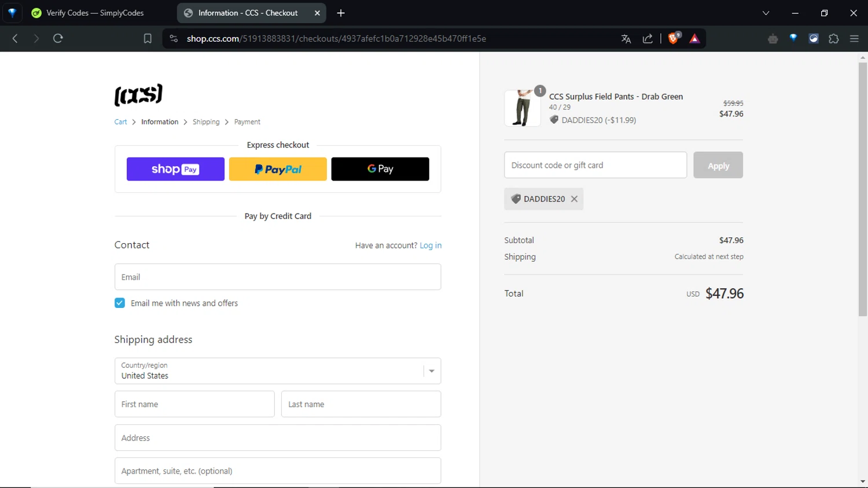This screenshot has width=868, height=488.
Task: Check out with G Pay
Action: point(380,169)
